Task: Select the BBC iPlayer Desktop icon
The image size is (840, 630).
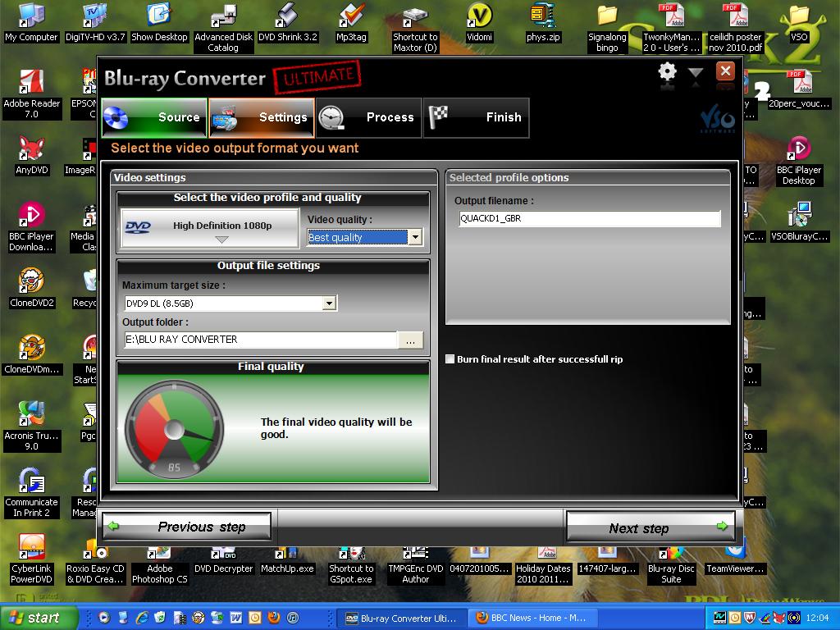Action: click(x=799, y=161)
